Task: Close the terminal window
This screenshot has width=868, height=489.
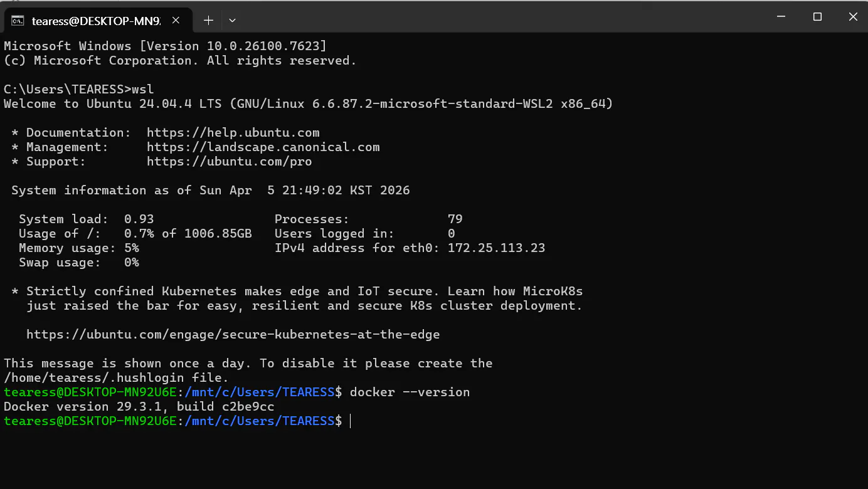Action: coord(852,17)
